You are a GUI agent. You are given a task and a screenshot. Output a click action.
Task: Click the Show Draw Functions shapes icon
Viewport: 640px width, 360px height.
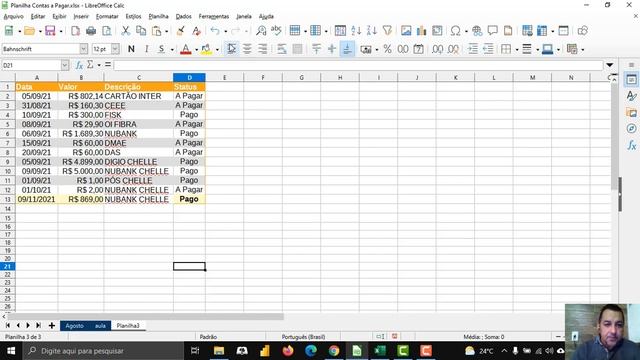point(583,31)
